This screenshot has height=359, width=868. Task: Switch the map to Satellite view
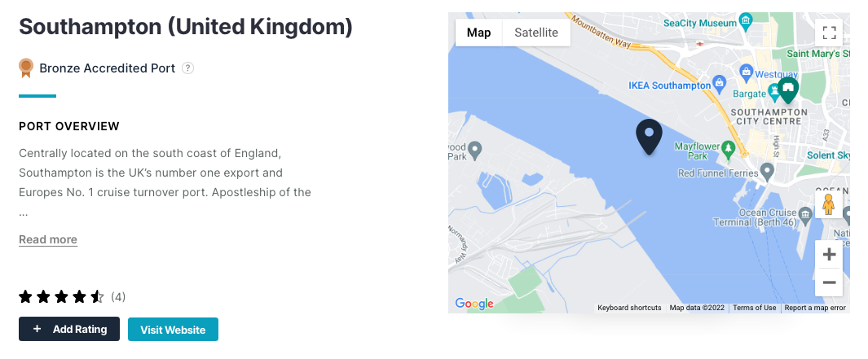535,33
